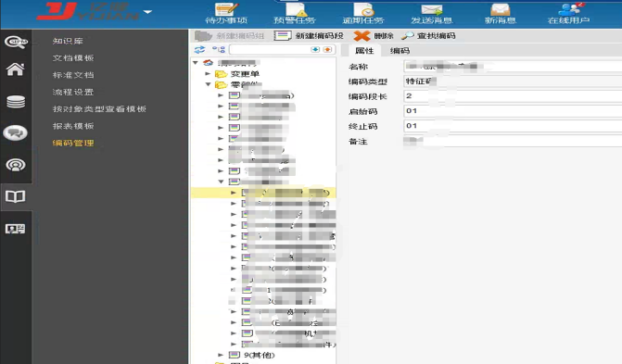Screen dimensions: 622x364
Task: Open the chat bubble icon in sidebar
Action: pyautogui.click(x=16, y=132)
